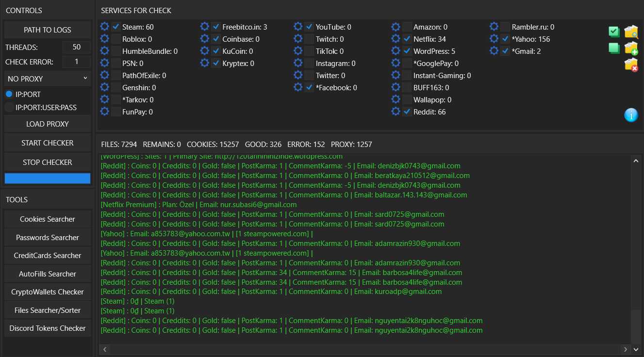Click START CHECKER button
The height and width of the screenshot is (357, 644).
[x=48, y=143]
